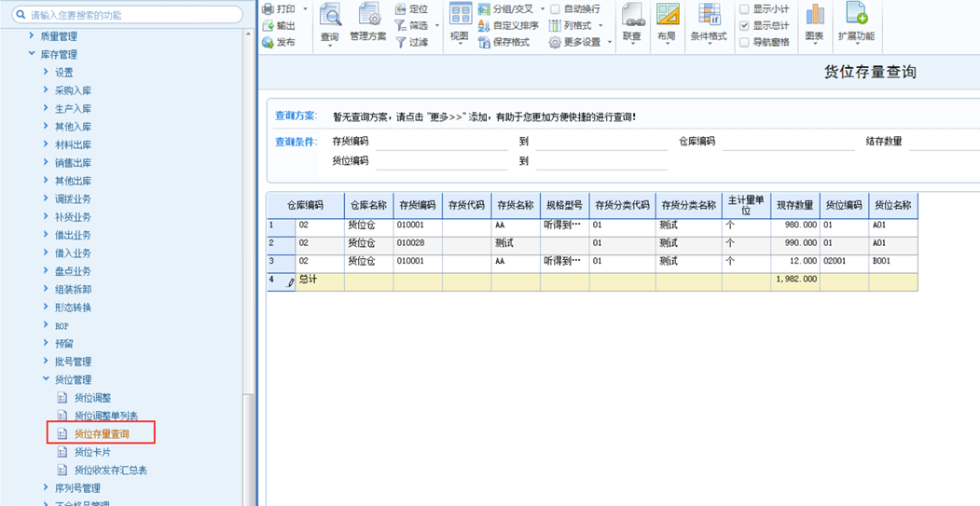Click Group/Cross (分组/交叉) icon
Image resolution: width=980 pixels, height=506 pixels.
[484, 8]
